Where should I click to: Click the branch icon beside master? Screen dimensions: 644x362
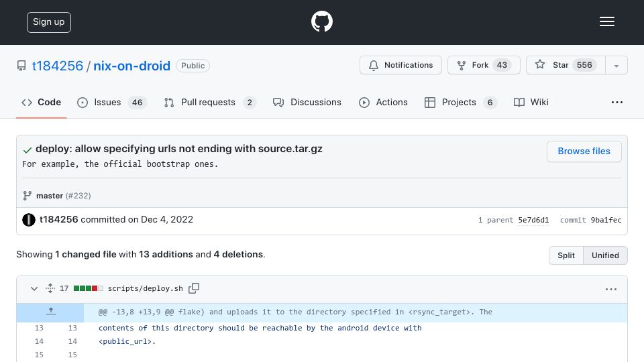(x=27, y=196)
